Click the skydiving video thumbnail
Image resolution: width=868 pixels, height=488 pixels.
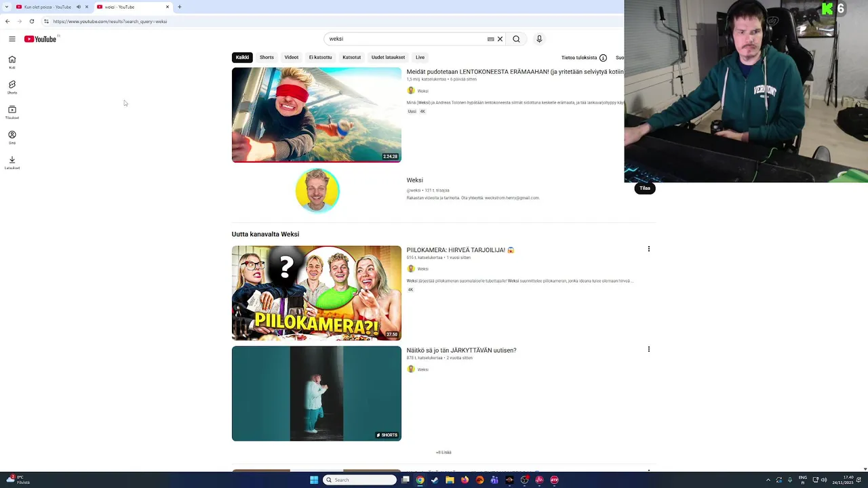317,115
